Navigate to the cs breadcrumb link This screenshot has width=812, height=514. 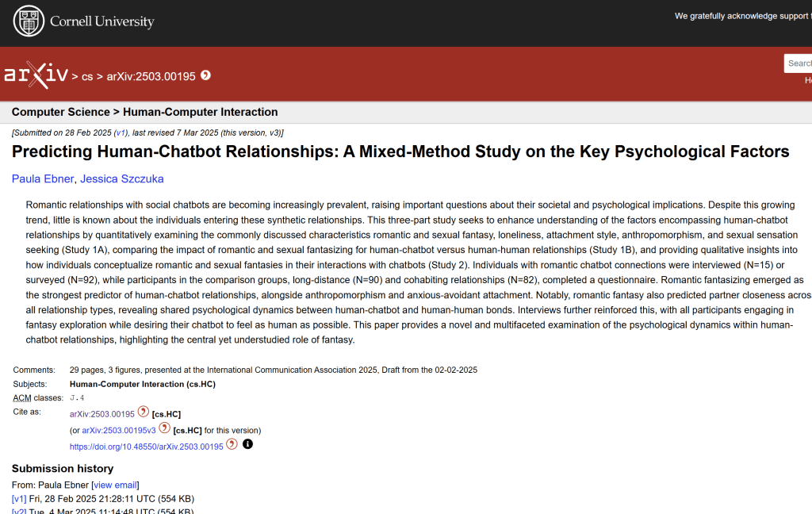coord(87,77)
